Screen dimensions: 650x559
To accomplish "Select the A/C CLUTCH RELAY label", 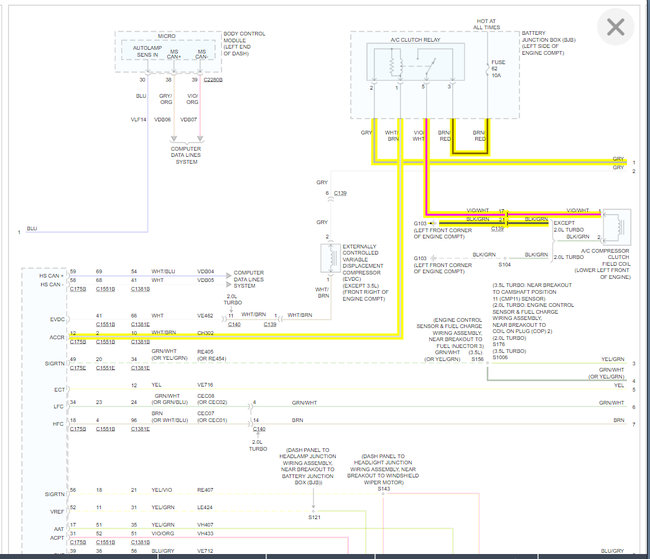I will pyautogui.click(x=415, y=40).
